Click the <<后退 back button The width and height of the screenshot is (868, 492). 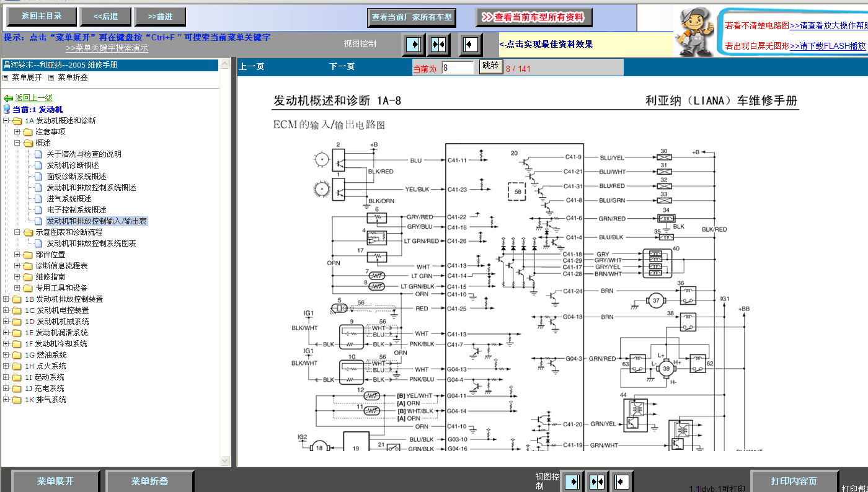coord(105,17)
